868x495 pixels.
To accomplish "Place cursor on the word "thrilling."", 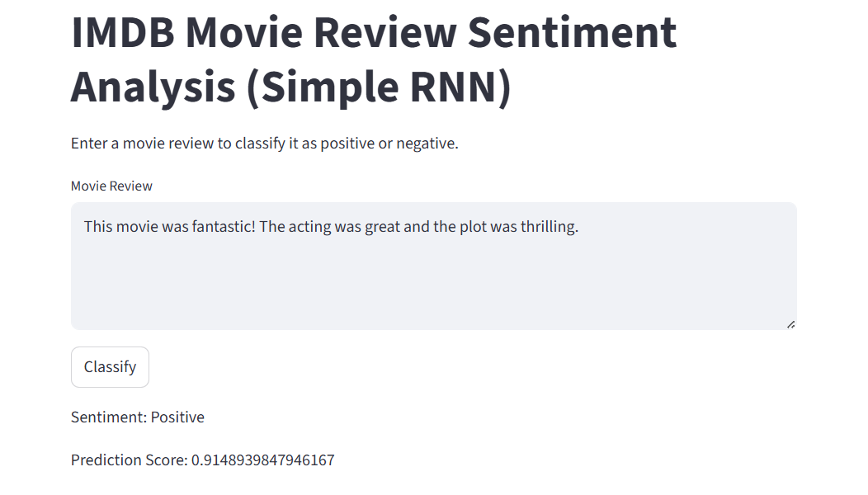I will (x=550, y=227).
